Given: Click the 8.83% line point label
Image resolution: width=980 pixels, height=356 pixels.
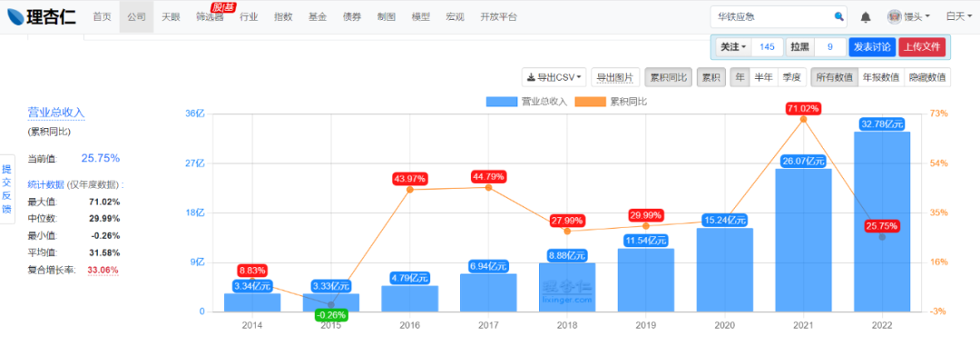Looking at the screenshot, I should 252,271.
